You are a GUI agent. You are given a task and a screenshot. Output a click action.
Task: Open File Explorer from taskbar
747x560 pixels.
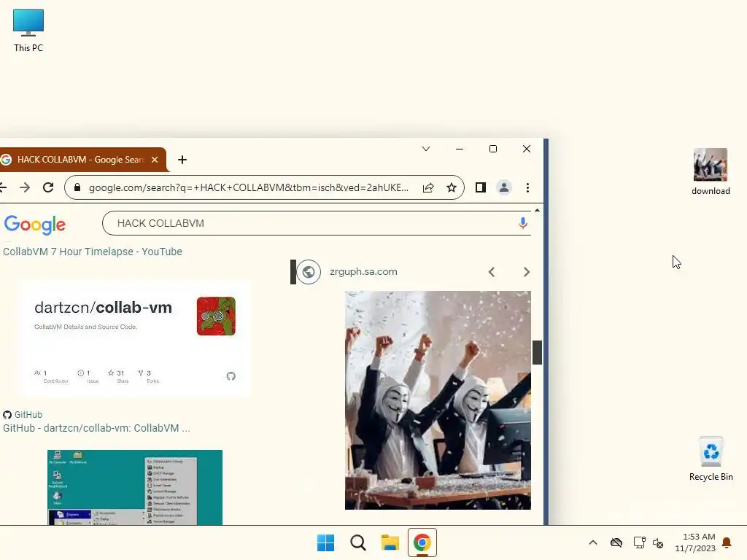pyautogui.click(x=390, y=542)
